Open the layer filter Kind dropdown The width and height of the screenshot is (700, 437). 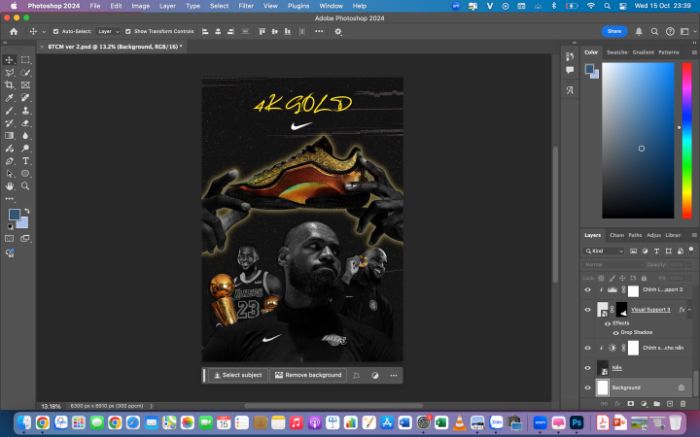pyautogui.click(x=604, y=251)
